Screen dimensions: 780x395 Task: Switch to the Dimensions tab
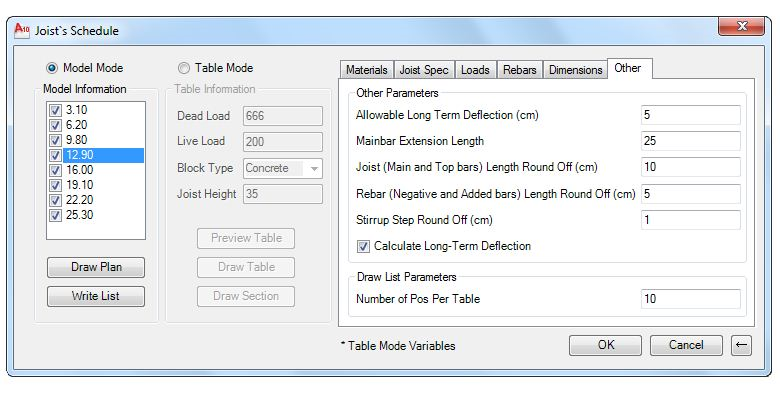(576, 70)
